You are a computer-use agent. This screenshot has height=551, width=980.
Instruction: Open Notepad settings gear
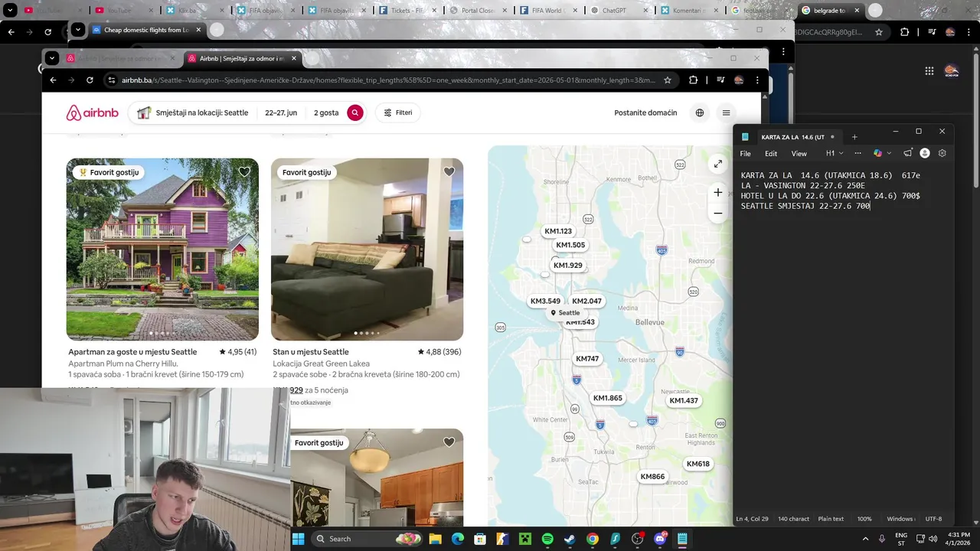tap(942, 153)
